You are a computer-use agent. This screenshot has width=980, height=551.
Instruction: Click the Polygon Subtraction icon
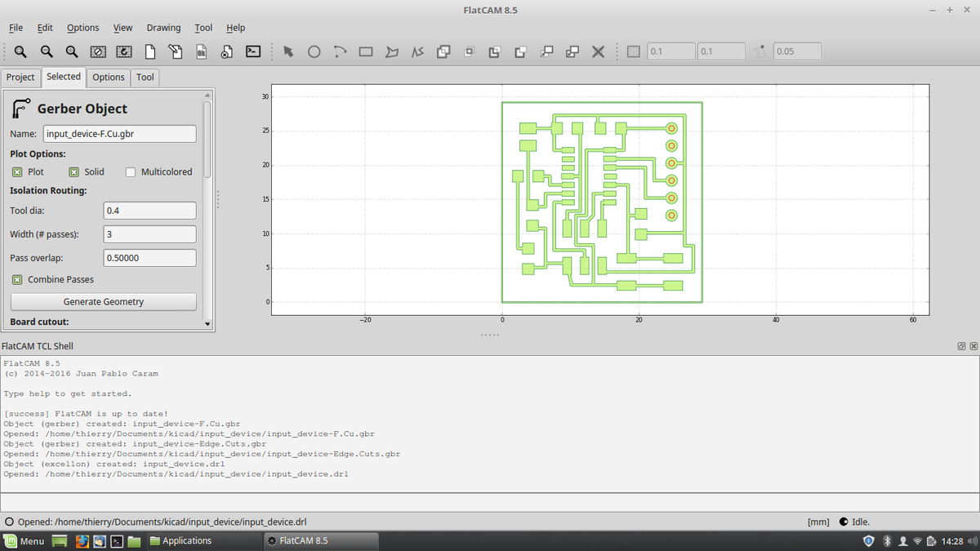tap(494, 51)
